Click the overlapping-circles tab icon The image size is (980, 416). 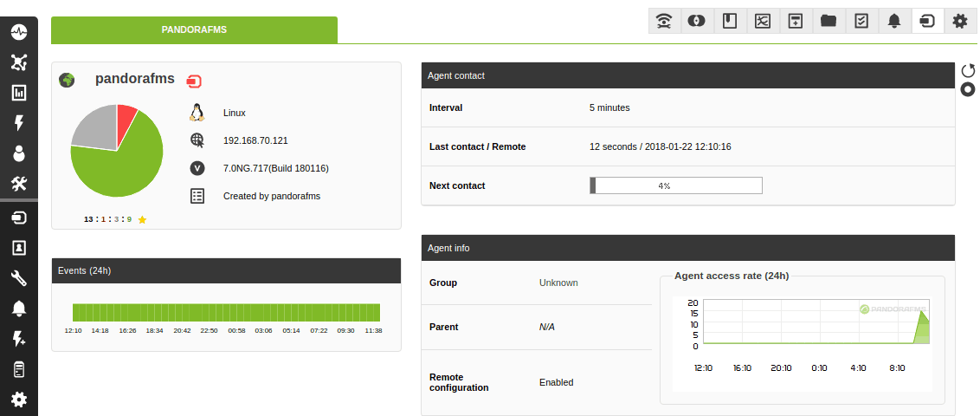[696, 22]
